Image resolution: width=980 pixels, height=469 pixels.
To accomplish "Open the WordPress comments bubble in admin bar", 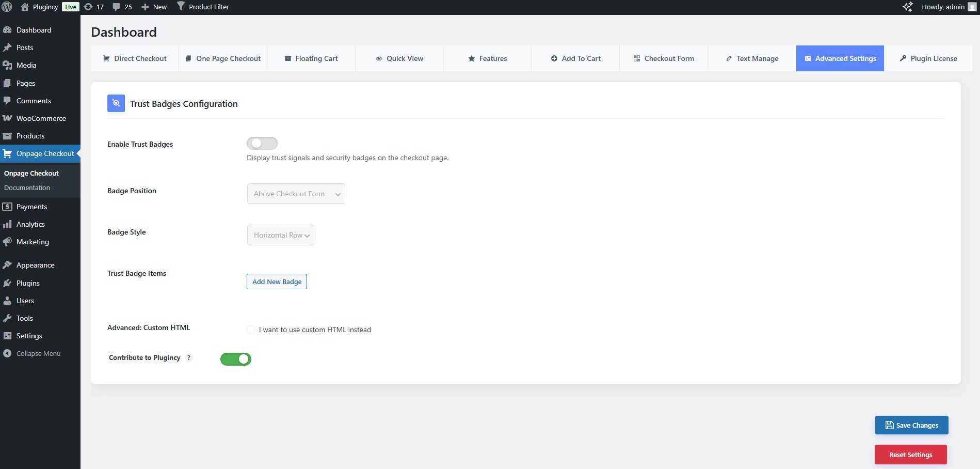I will click(117, 7).
